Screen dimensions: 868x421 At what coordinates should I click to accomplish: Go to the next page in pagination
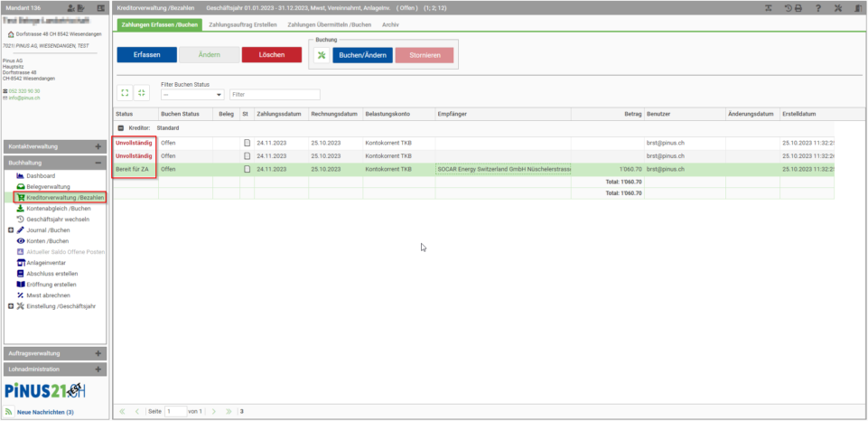coord(214,412)
